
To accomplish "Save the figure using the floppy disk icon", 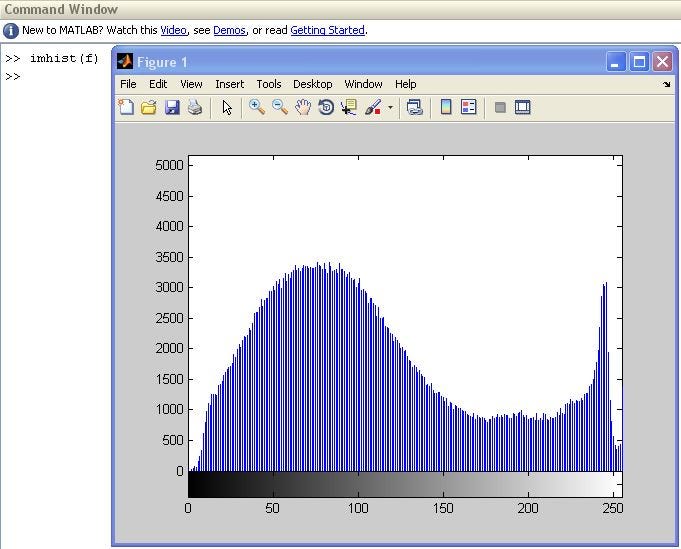I will coord(172,107).
